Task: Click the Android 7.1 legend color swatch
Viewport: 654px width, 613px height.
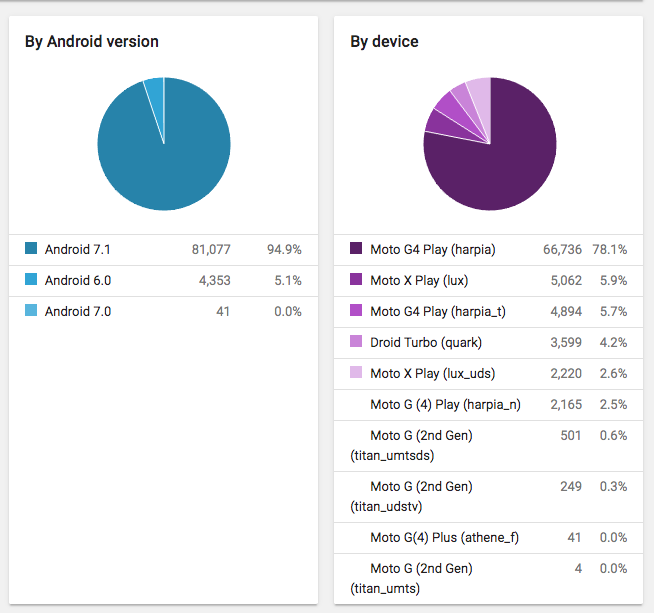Action: coord(31,249)
